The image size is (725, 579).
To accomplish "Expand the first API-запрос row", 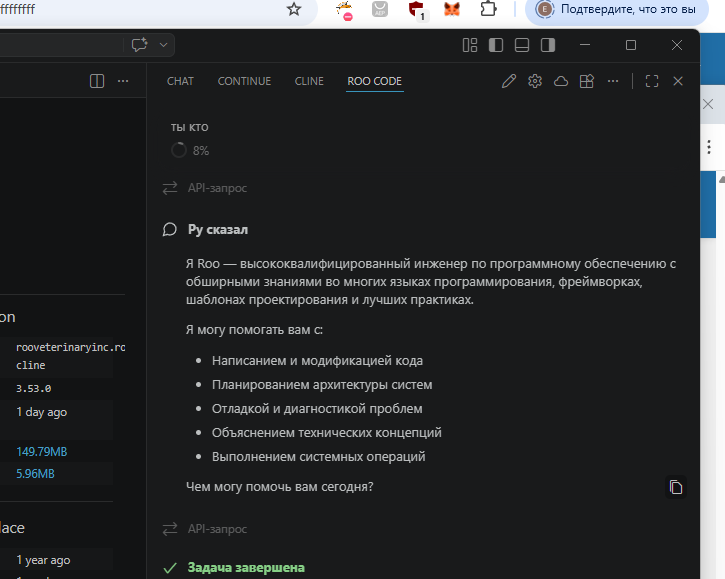I will (x=205, y=188).
